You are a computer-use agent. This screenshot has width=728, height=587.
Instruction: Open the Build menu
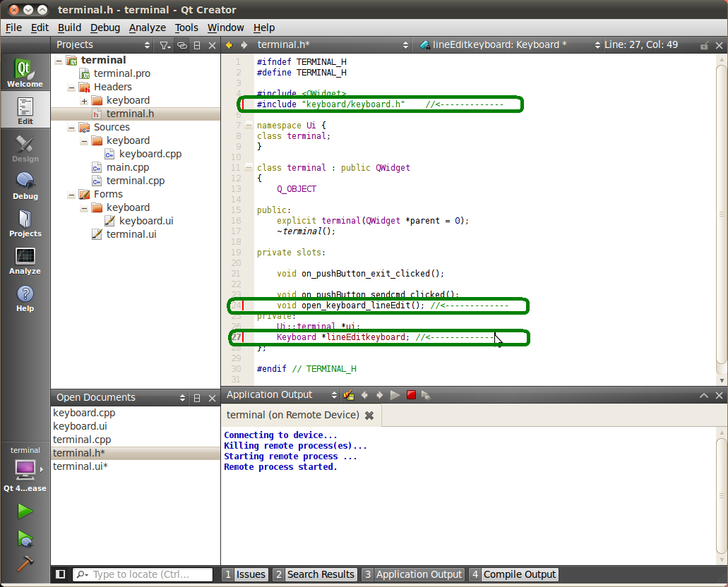tap(69, 28)
